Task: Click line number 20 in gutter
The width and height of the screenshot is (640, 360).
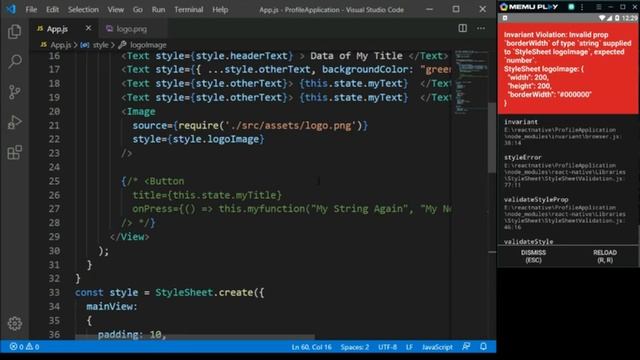Action: (54, 111)
